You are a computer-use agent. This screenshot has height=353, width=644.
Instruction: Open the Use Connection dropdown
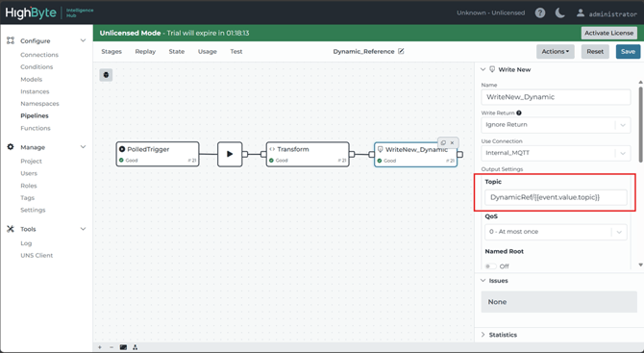[x=556, y=153]
